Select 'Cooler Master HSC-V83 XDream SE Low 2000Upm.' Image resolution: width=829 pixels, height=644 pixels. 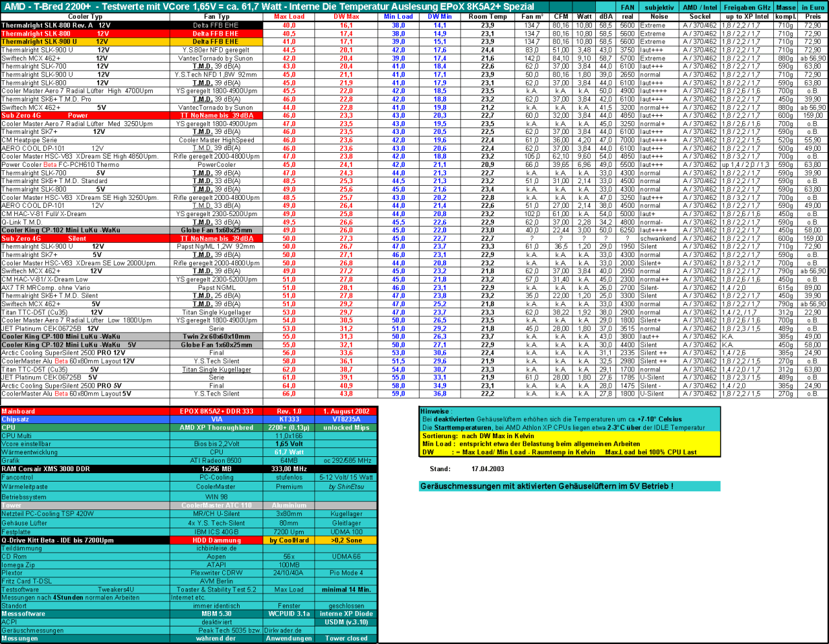click(x=85, y=263)
